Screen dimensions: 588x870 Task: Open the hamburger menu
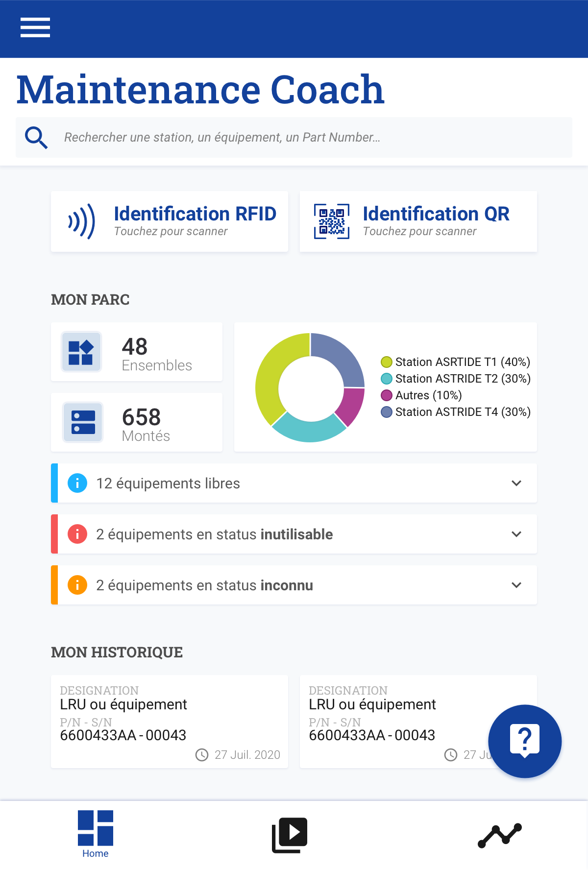point(35,27)
